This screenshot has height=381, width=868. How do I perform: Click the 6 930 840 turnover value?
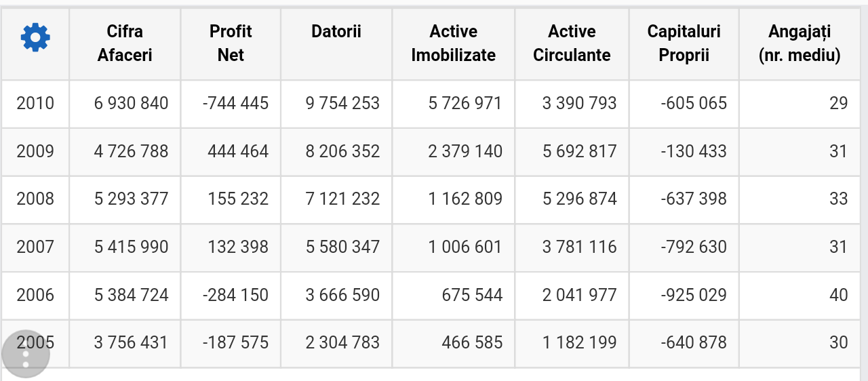132,103
